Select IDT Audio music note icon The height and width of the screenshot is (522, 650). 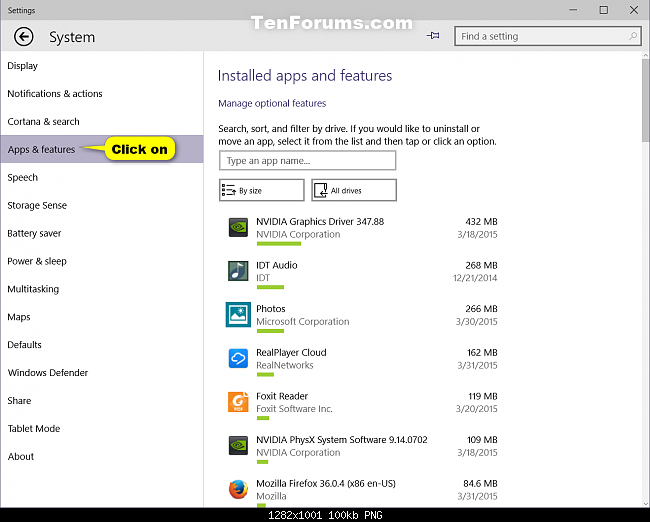tap(238, 271)
